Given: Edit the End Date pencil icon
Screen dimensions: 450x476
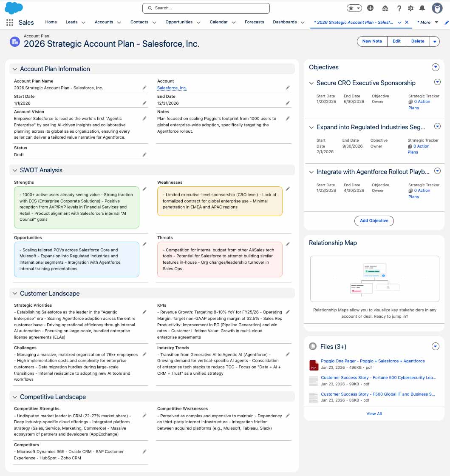Looking at the screenshot, I should click(288, 103).
